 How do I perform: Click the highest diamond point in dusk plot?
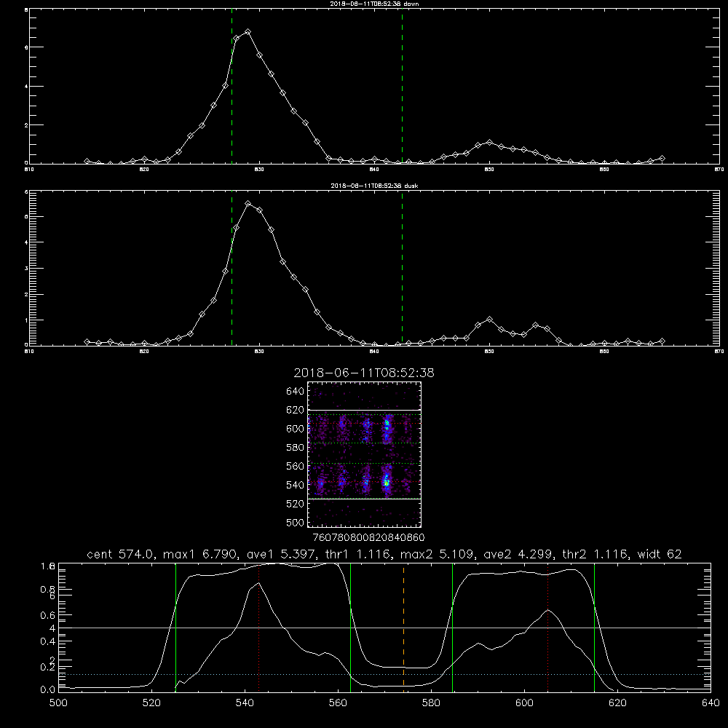pyautogui.click(x=248, y=203)
